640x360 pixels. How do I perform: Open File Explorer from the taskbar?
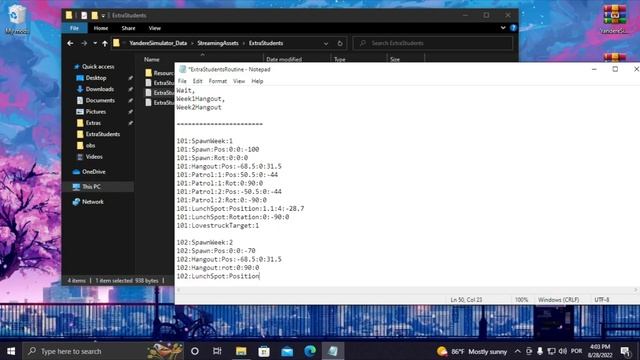pos(241,351)
